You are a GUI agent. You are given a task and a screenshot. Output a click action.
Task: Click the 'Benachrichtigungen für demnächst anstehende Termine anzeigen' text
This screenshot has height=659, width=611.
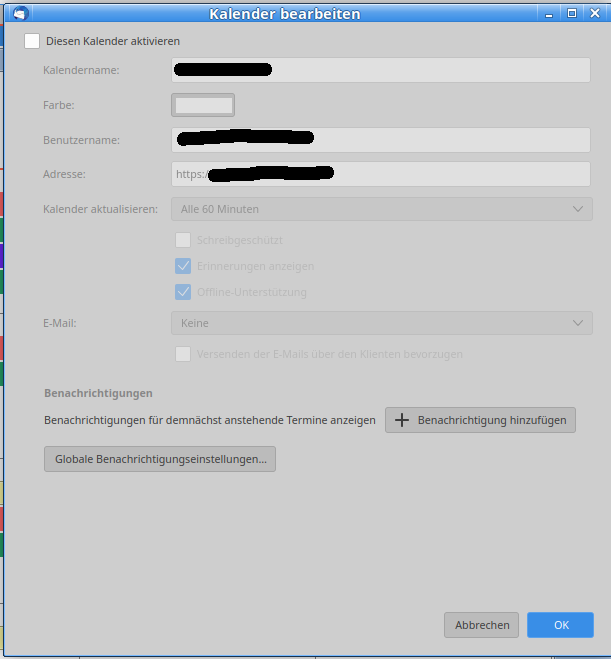pos(210,420)
